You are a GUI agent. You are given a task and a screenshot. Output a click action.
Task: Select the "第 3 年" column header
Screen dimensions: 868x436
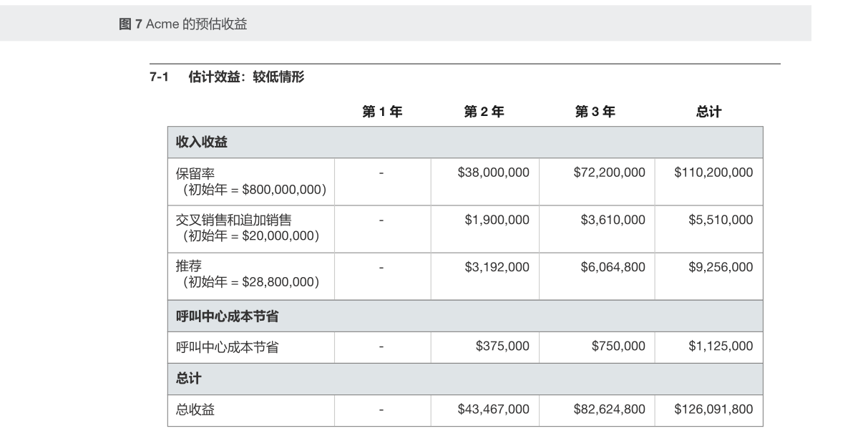pyautogui.click(x=595, y=111)
